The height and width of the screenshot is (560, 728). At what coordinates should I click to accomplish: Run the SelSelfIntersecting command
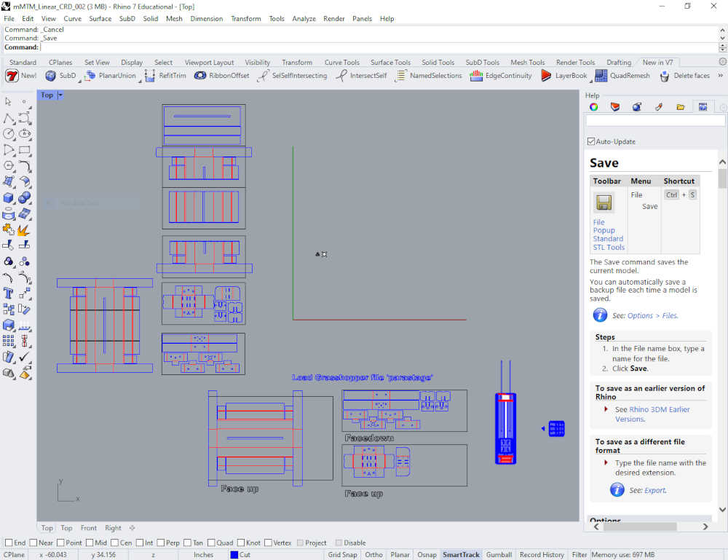click(292, 76)
